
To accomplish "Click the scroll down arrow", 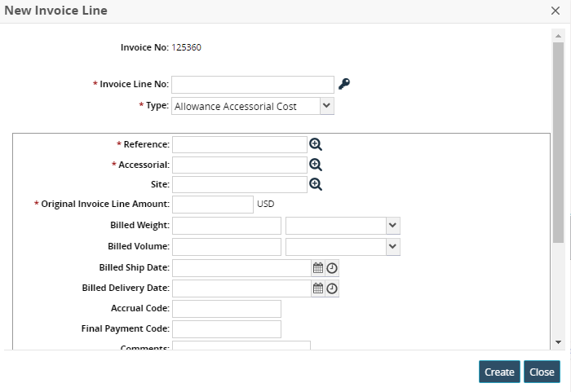I will [558, 342].
